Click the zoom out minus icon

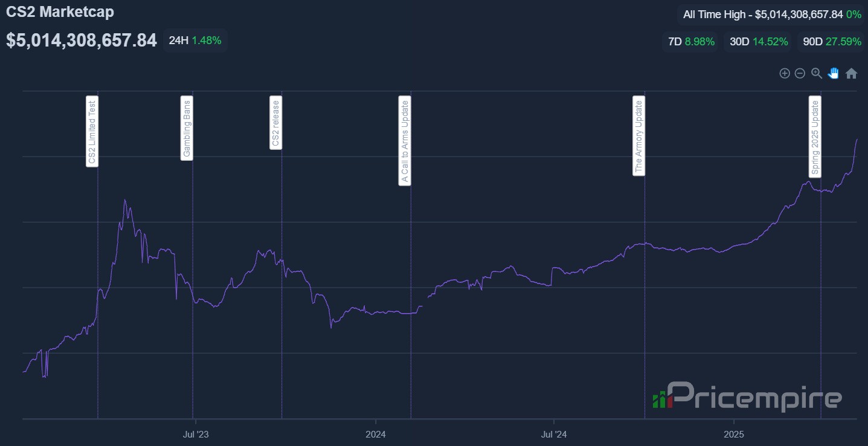[x=800, y=73]
